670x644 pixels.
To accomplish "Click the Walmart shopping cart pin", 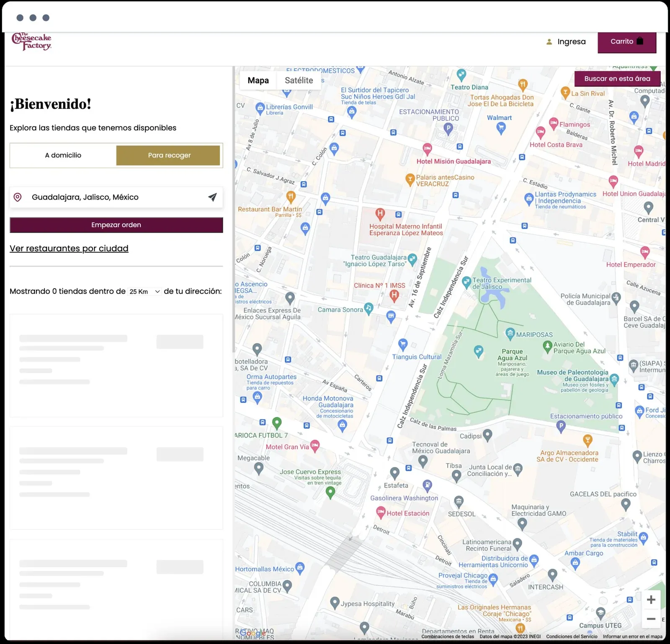I will pyautogui.click(x=501, y=128).
